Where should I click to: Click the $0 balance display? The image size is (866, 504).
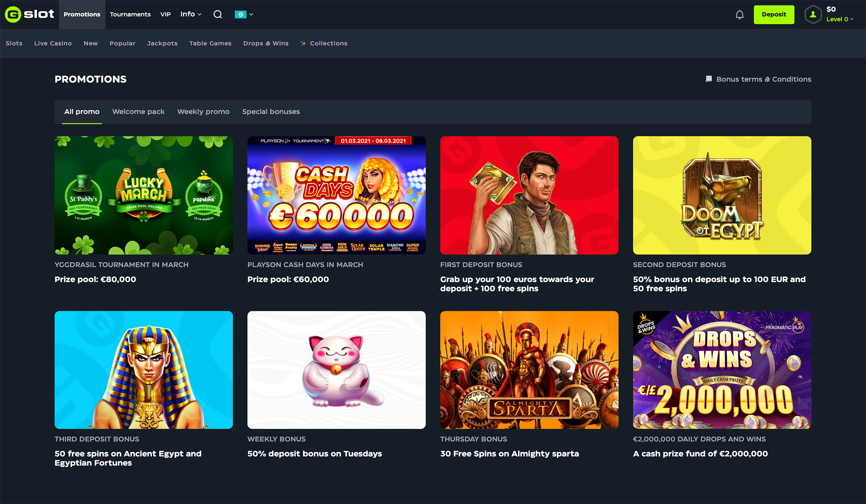pyautogui.click(x=831, y=9)
